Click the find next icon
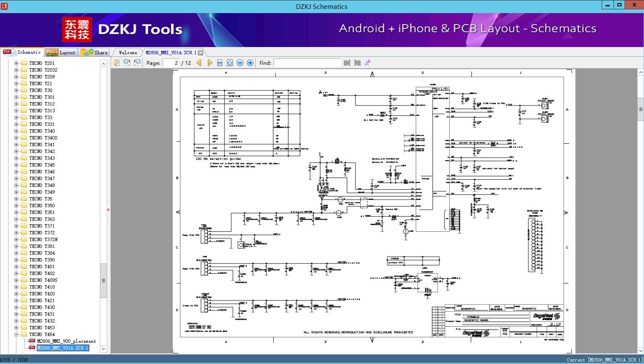 (x=357, y=63)
